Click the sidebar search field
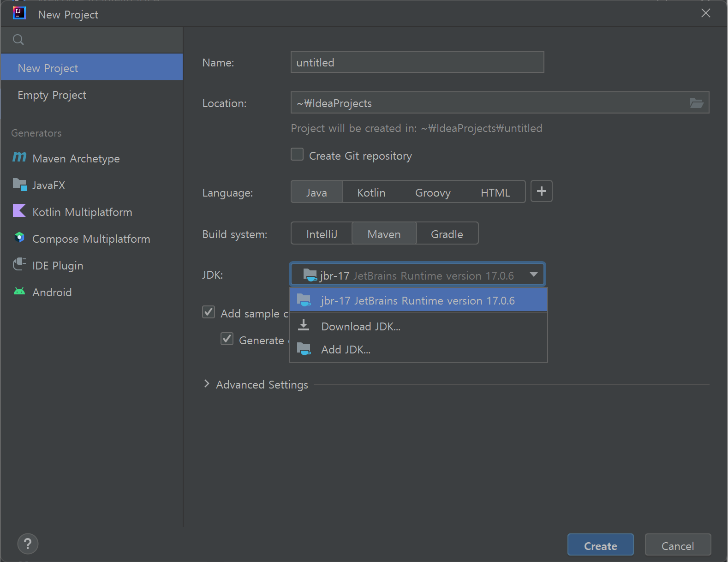 (92, 40)
